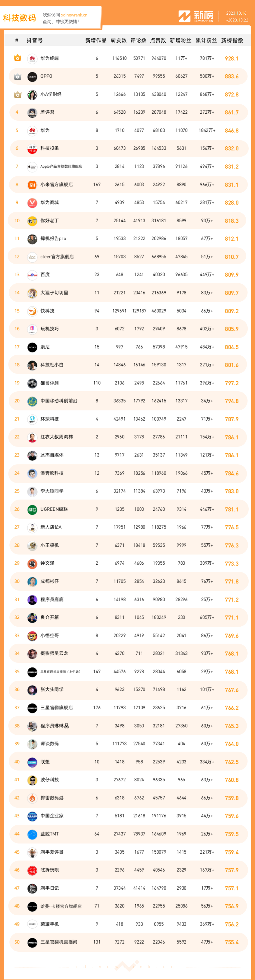The image size is (255, 980).
Task: Click the 蓝鲸TMT blue avatar thumbnail
Action: (32, 834)
